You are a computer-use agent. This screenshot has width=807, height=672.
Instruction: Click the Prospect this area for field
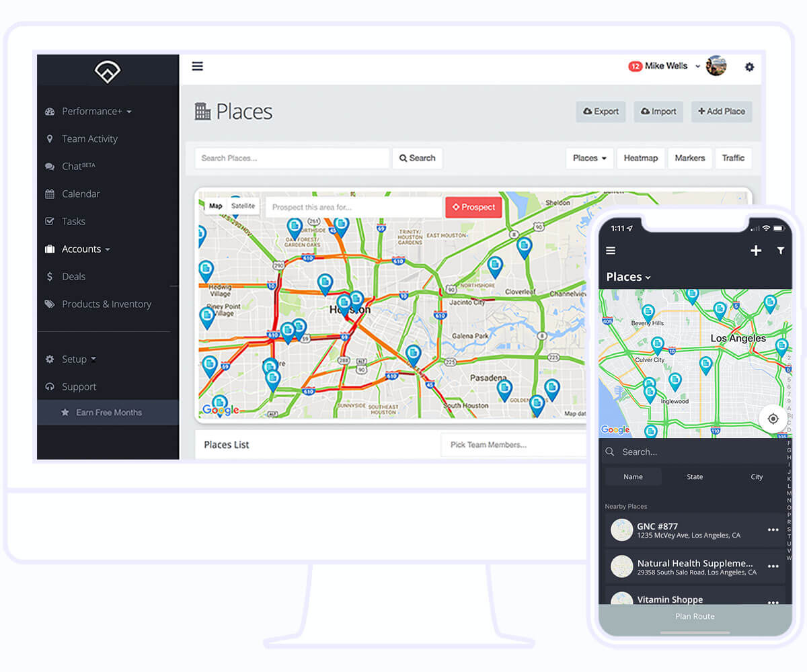(x=354, y=207)
